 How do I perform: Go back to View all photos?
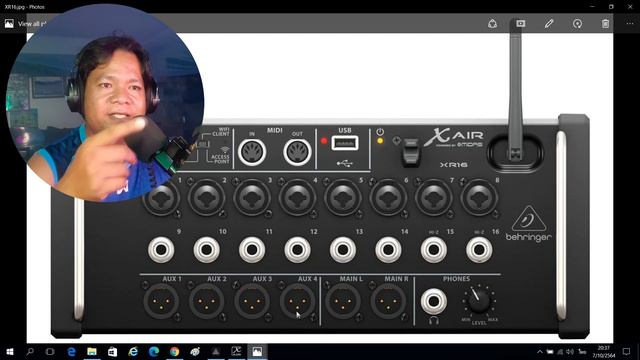click(x=25, y=24)
